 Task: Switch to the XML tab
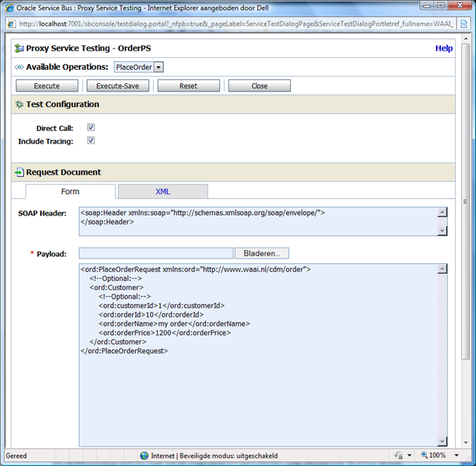[x=163, y=192]
